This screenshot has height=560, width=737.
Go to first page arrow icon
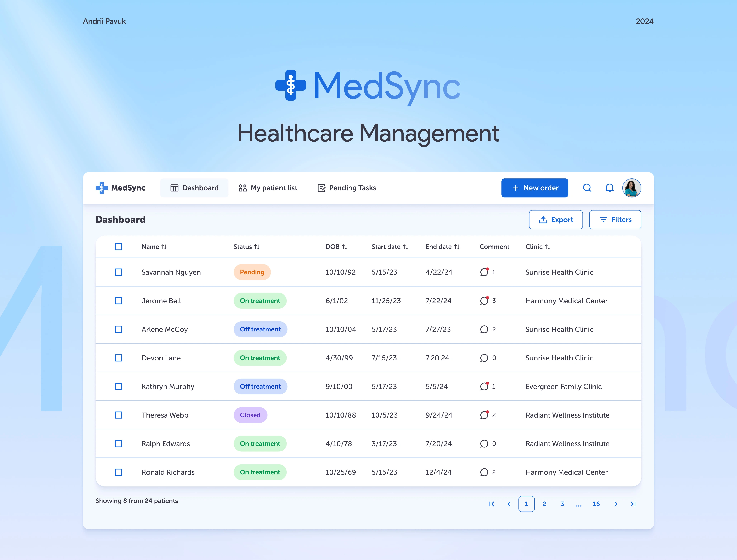(492, 504)
